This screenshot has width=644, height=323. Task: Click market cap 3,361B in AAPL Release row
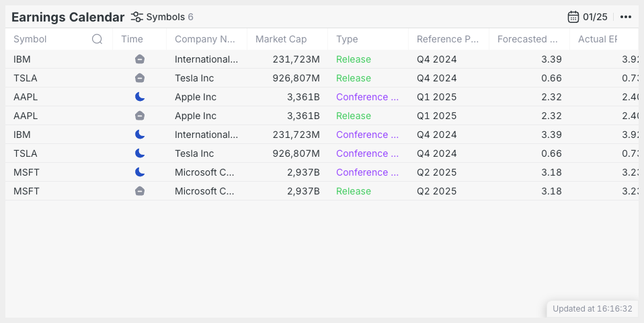point(303,116)
